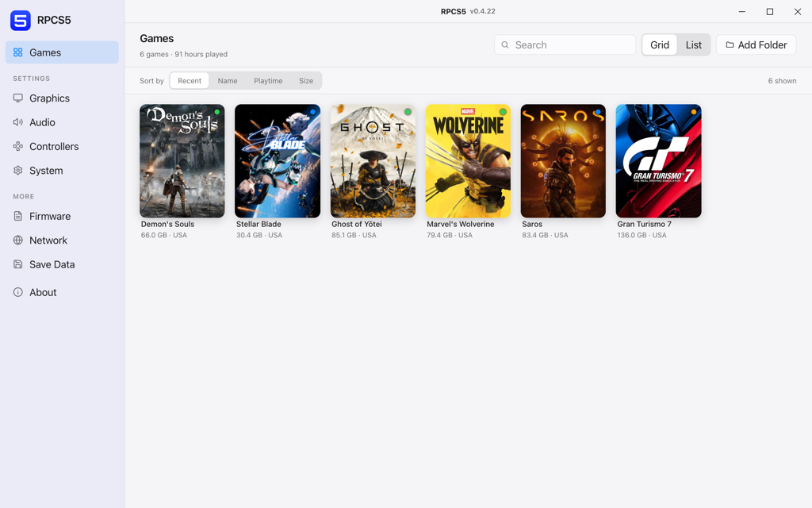
Task: Open Graphics settings label
Action: pos(50,98)
